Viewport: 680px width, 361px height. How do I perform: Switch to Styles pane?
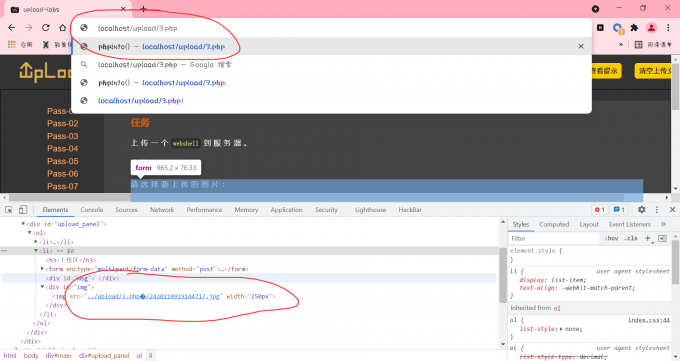click(x=521, y=224)
